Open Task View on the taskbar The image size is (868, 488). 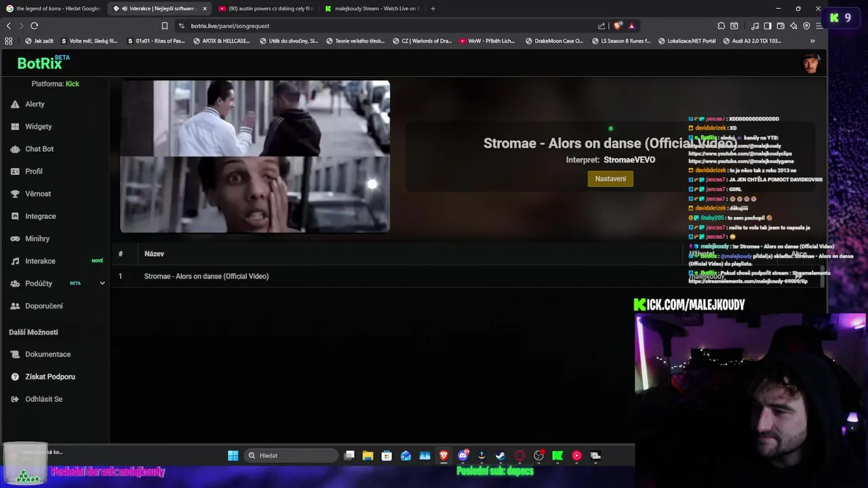coord(349,455)
